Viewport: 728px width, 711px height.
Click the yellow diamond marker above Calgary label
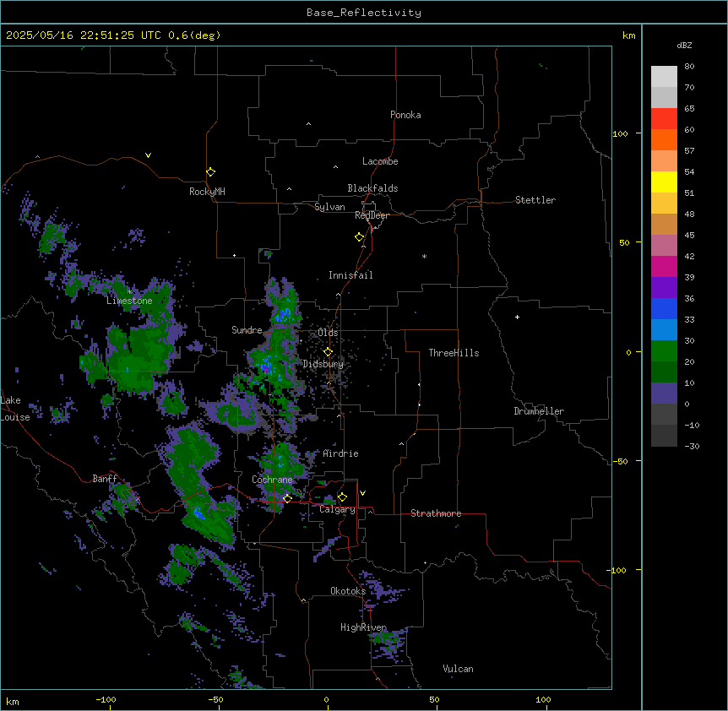(x=342, y=497)
